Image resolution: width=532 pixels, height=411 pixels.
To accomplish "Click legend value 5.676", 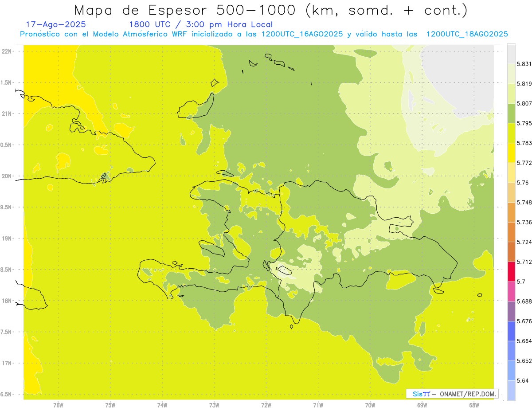I will point(524,321).
